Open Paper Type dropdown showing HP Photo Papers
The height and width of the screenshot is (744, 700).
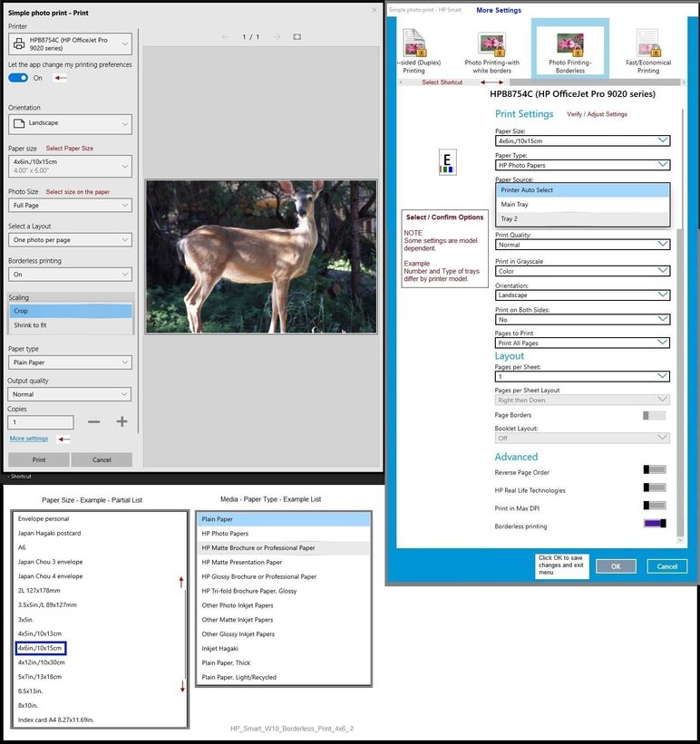[582, 165]
